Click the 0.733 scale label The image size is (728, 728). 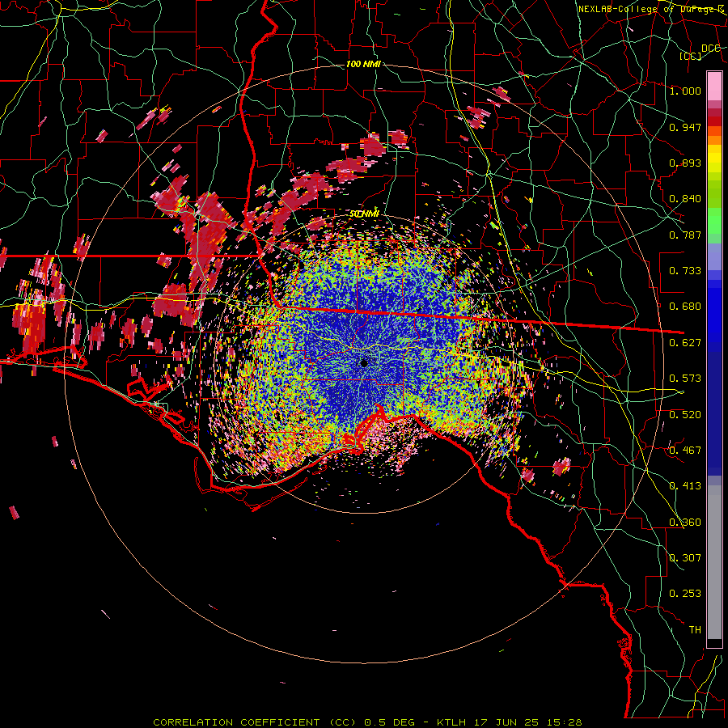(x=685, y=271)
